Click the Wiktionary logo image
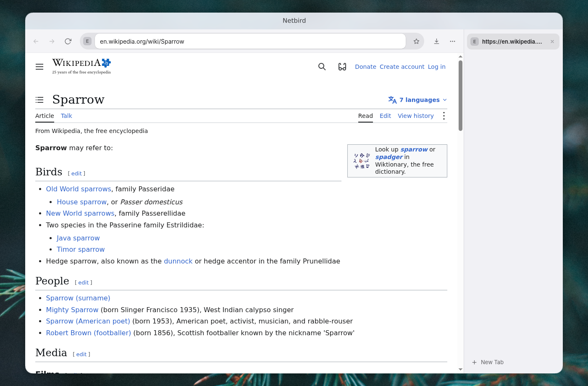588x386 pixels. tap(362, 161)
